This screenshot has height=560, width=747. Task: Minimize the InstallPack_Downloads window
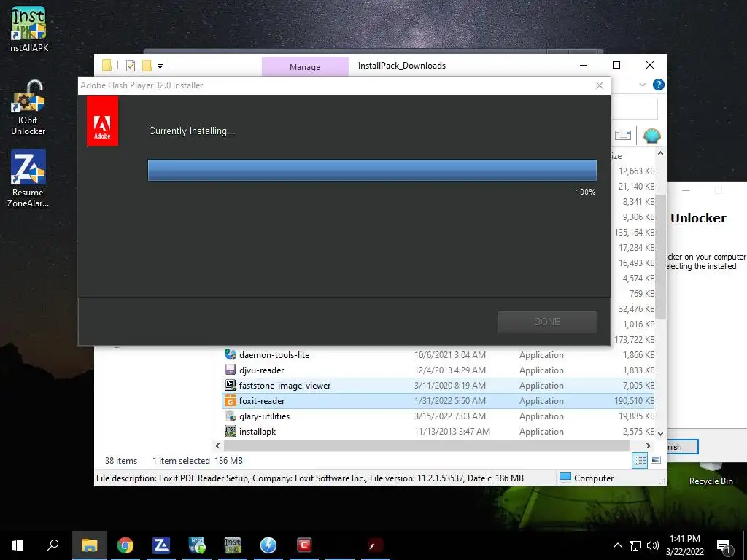point(584,65)
